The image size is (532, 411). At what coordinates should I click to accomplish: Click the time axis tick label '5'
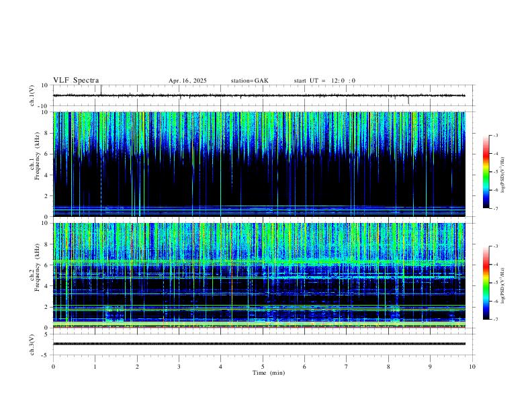pyautogui.click(x=263, y=367)
